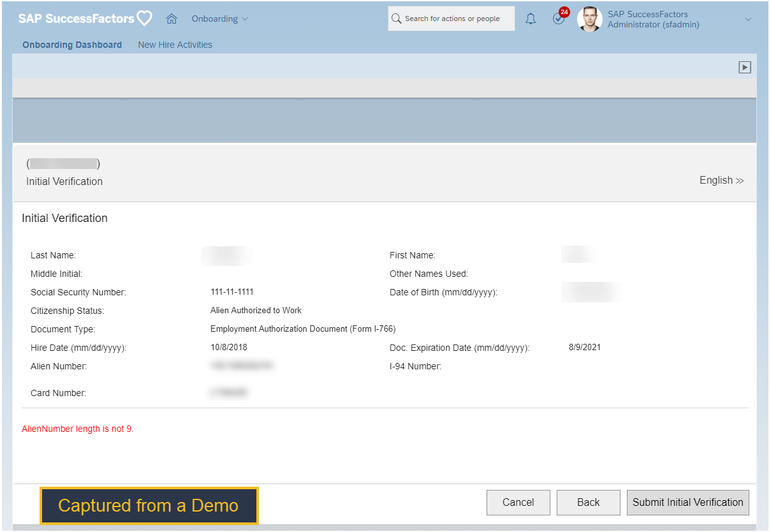Select the Employment Authorization Document value
Viewport: 771px width, 532px height.
point(303,329)
